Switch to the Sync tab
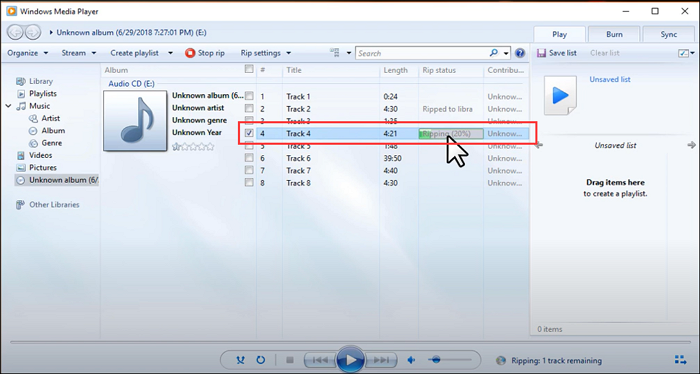The width and height of the screenshot is (700, 374). pos(669,34)
